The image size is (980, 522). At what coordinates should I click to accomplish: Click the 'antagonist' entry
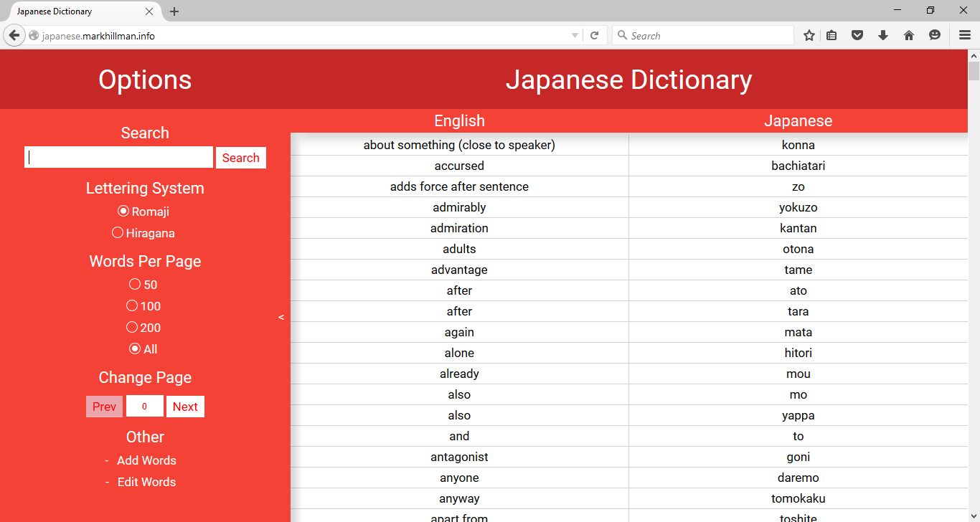tap(460, 457)
